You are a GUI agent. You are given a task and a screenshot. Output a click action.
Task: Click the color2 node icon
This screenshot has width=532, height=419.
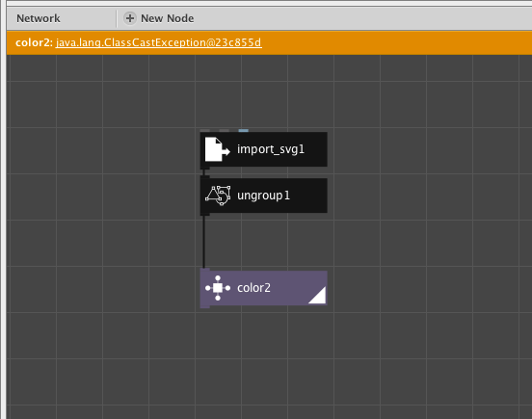pyautogui.click(x=218, y=288)
